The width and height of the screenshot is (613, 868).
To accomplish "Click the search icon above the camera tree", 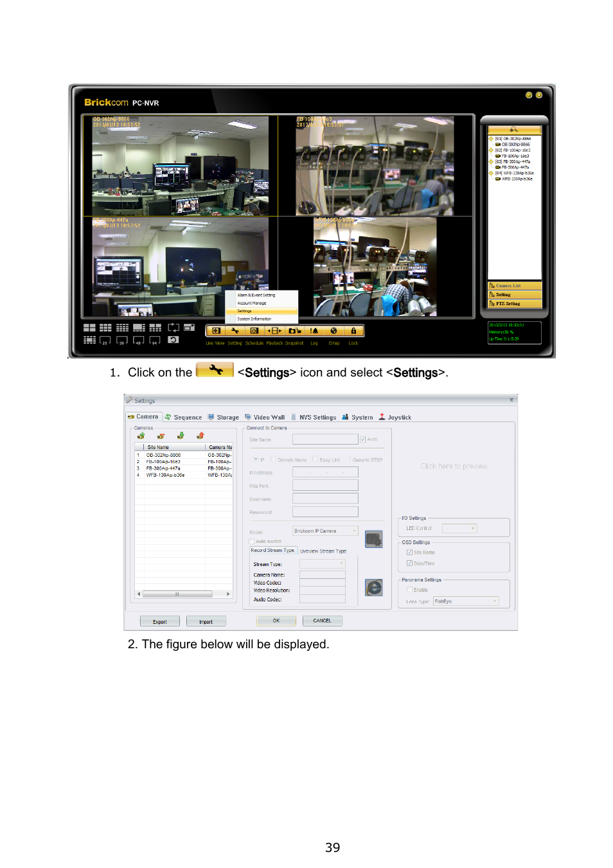I will pos(514,130).
